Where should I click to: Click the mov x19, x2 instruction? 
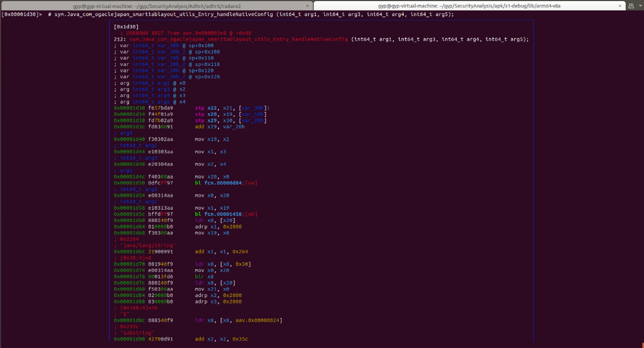[212, 139]
